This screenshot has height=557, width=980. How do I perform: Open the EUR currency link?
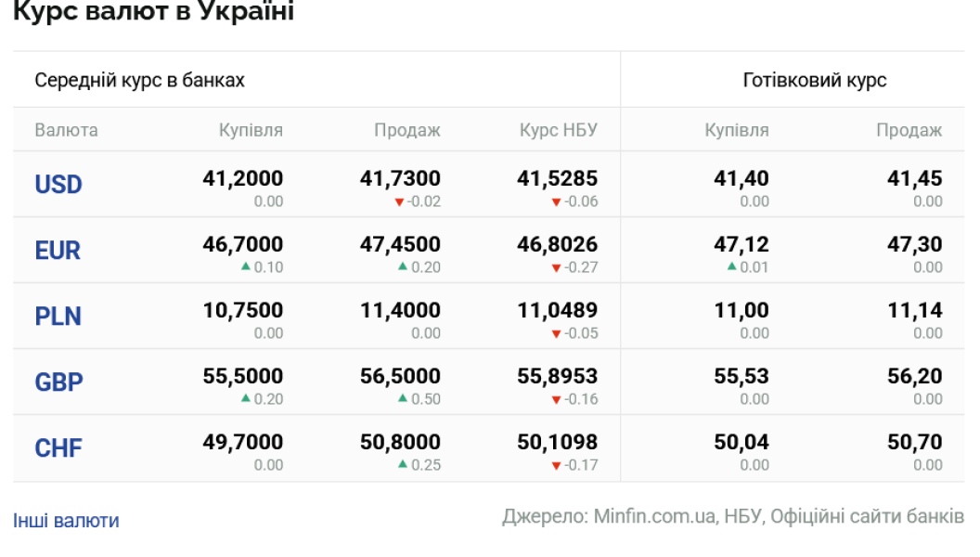coord(58,251)
